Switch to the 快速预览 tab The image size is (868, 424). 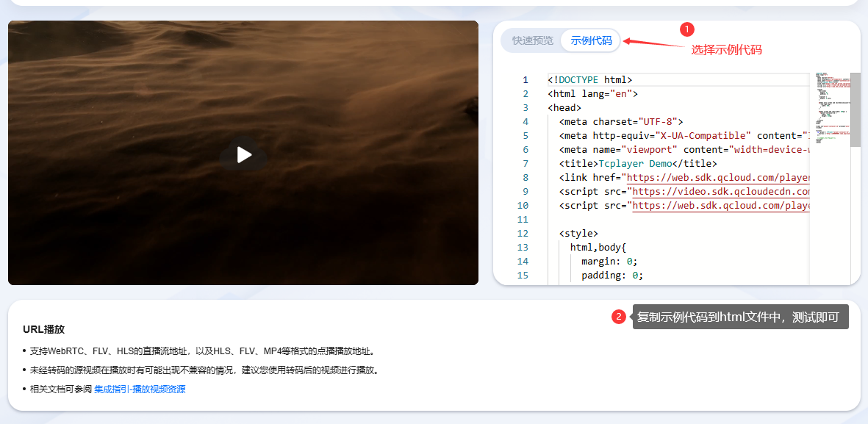point(533,40)
